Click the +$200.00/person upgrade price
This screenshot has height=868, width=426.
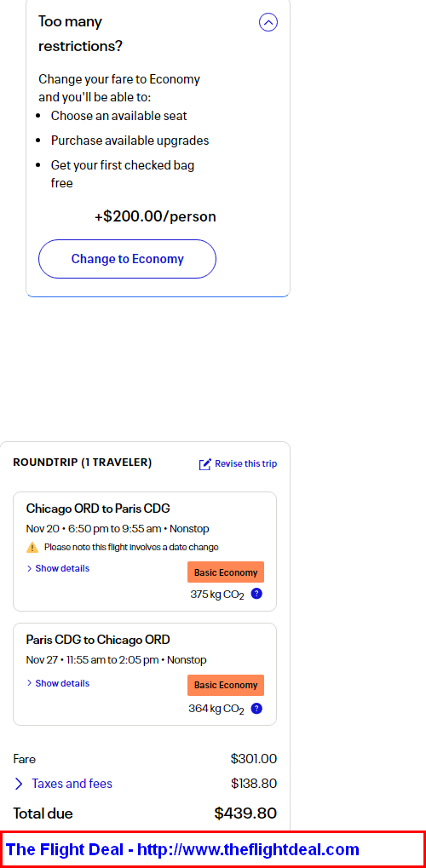(155, 216)
